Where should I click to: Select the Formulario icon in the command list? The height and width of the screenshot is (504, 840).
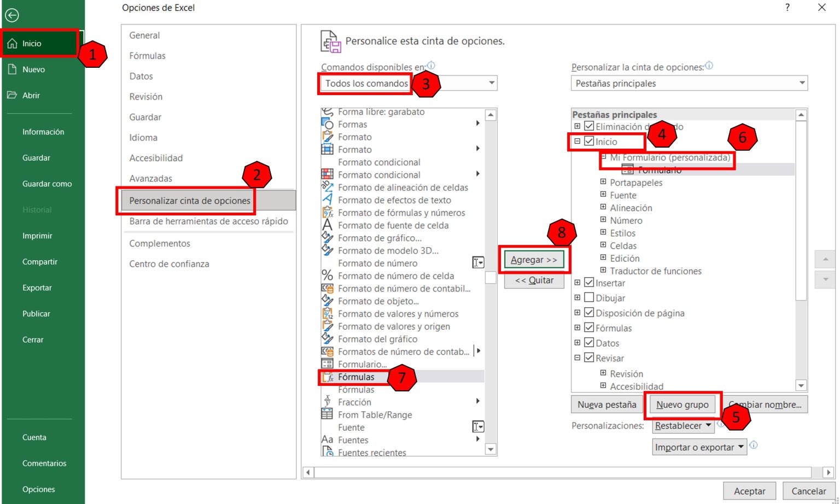[x=328, y=364]
